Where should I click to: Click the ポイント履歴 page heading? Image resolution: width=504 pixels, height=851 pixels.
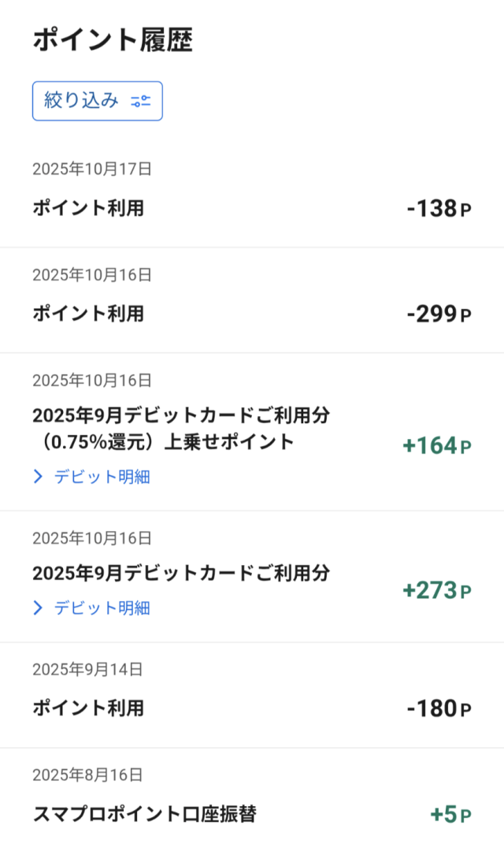pos(113,40)
